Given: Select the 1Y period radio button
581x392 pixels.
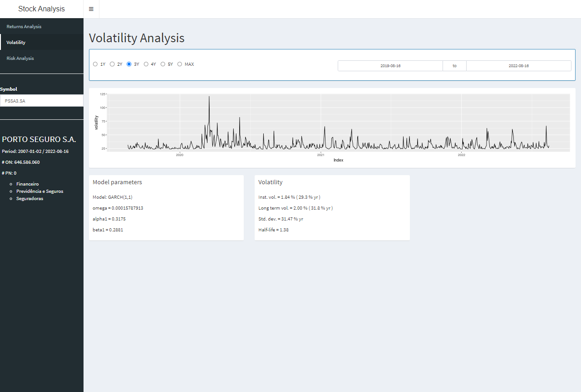Looking at the screenshot, I should pos(95,64).
